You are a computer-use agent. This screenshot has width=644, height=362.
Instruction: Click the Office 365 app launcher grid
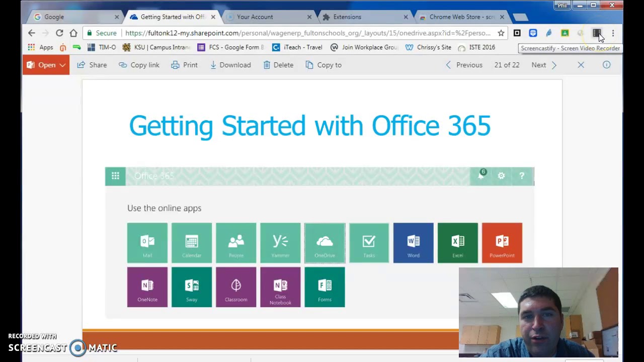coord(115,176)
